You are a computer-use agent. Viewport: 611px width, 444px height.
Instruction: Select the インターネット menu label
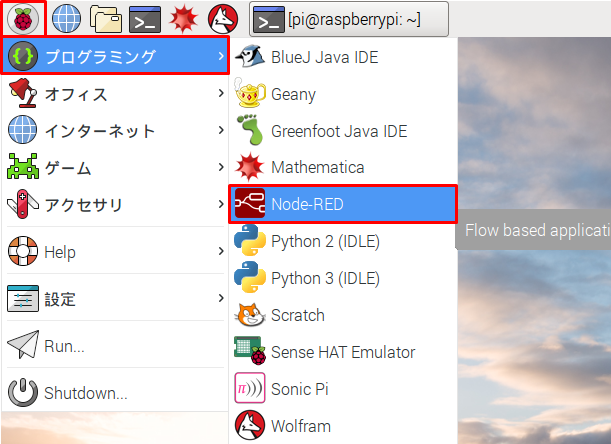(x=100, y=131)
